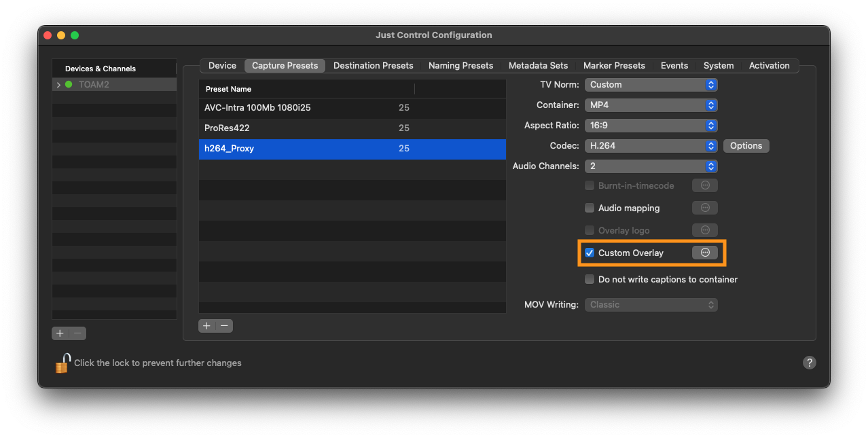Show the Activation tab
868x438 pixels.
tap(769, 66)
